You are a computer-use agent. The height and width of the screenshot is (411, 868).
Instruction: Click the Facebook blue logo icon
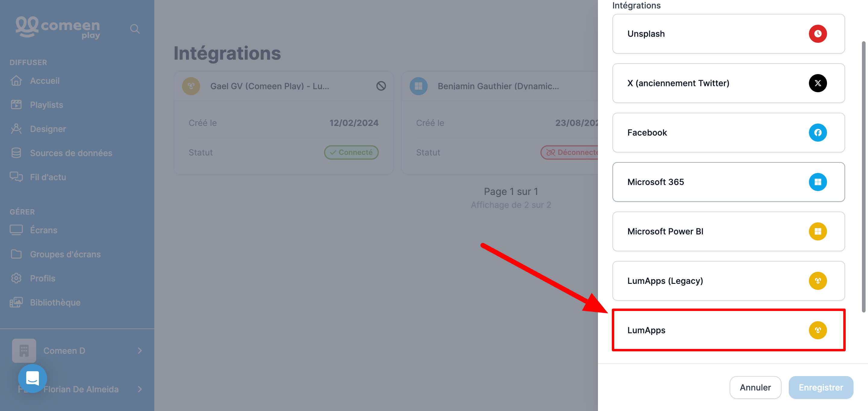tap(817, 132)
